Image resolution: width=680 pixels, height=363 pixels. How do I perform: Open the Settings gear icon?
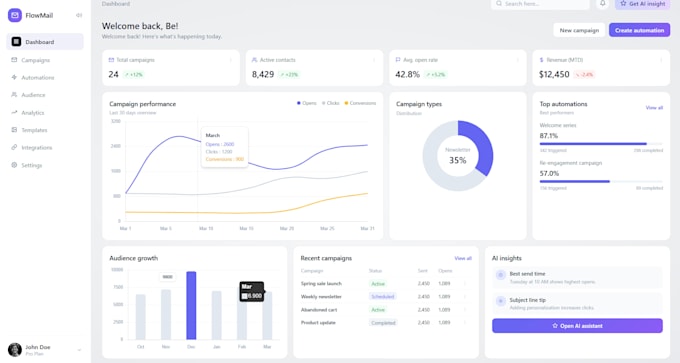tap(14, 165)
